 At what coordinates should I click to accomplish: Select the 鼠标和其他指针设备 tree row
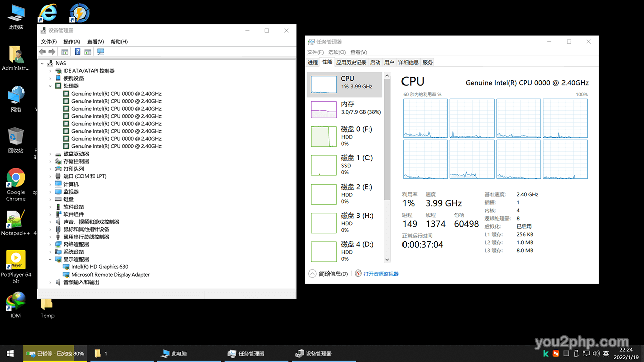coord(86,229)
